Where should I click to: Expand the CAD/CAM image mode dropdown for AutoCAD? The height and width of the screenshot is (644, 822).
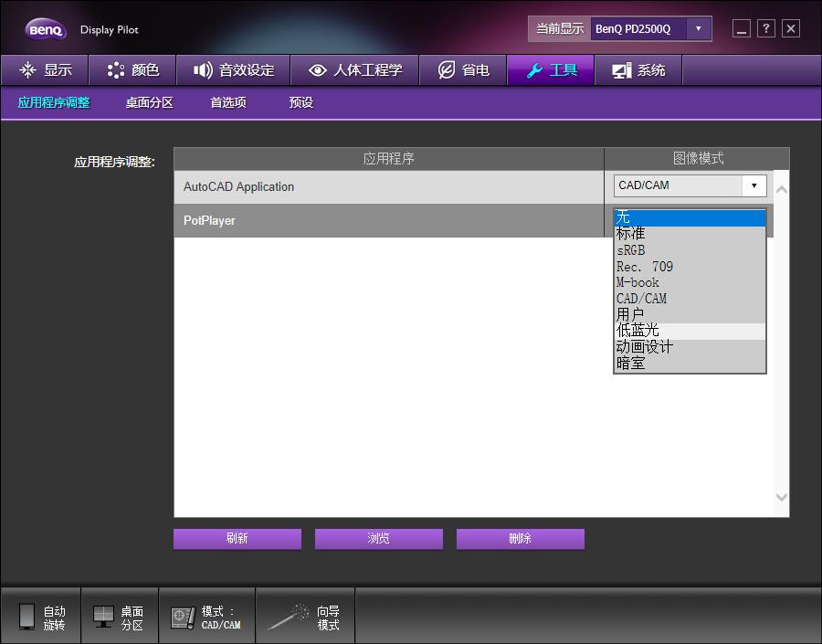(753, 185)
